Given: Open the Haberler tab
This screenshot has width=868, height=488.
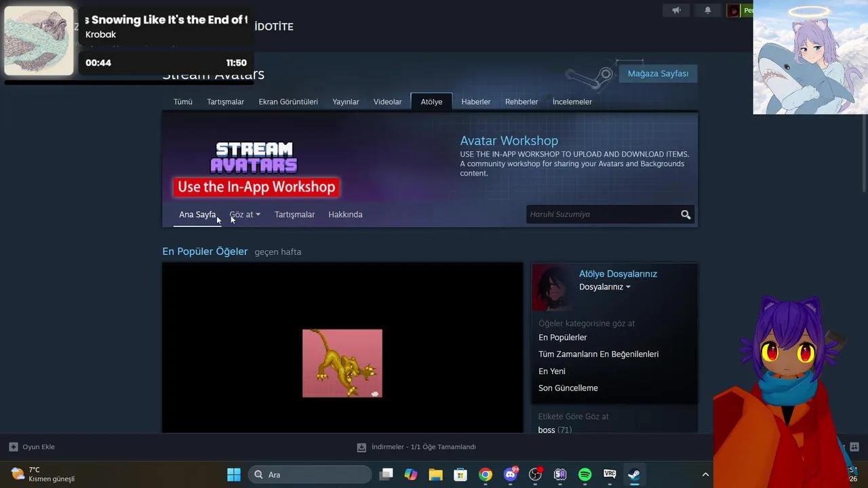Looking at the screenshot, I should coord(476,102).
